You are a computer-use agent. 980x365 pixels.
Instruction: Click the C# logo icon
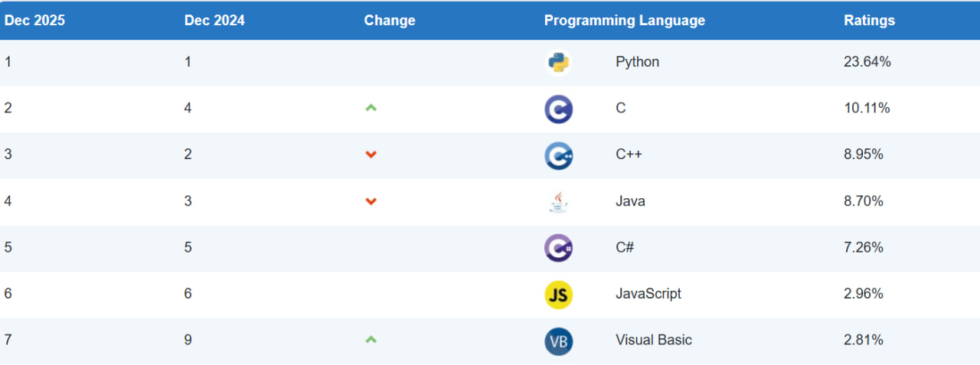(x=558, y=248)
